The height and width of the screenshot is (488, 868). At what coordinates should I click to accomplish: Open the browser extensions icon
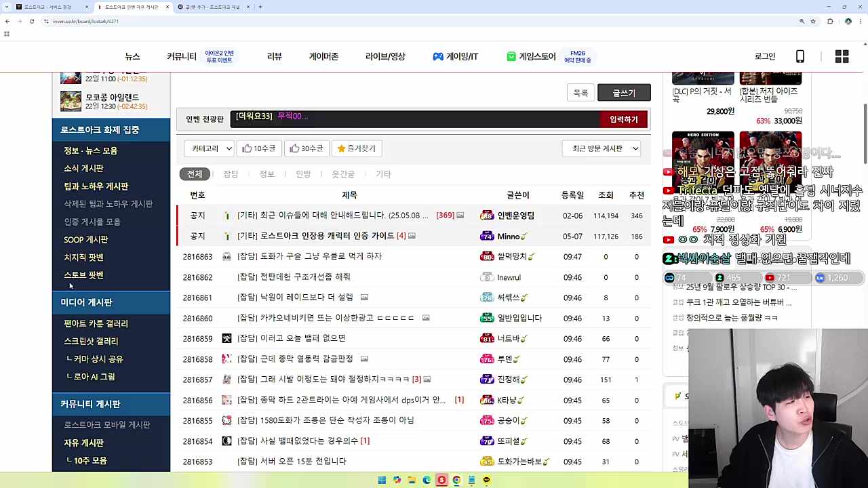(830, 21)
